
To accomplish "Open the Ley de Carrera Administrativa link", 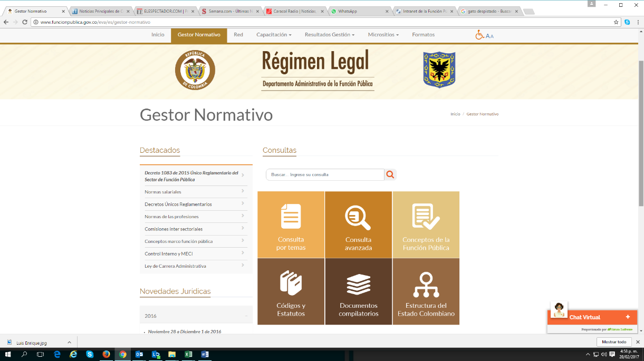I will click(175, 266).
